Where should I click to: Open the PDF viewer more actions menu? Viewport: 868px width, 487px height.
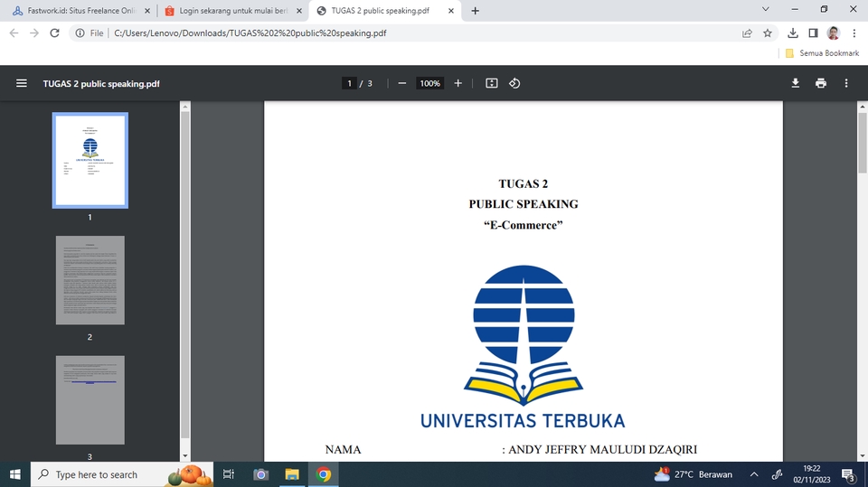(846, 83)
